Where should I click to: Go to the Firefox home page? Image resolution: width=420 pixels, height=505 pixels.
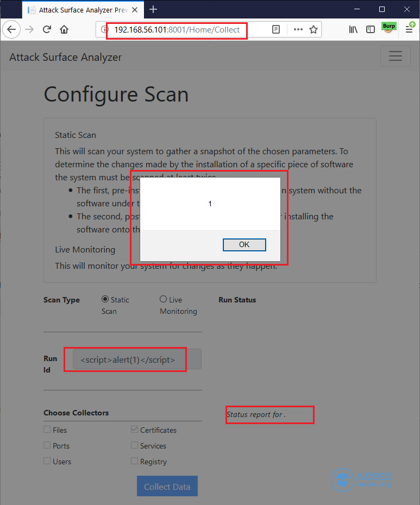click(x=64, y=30)
